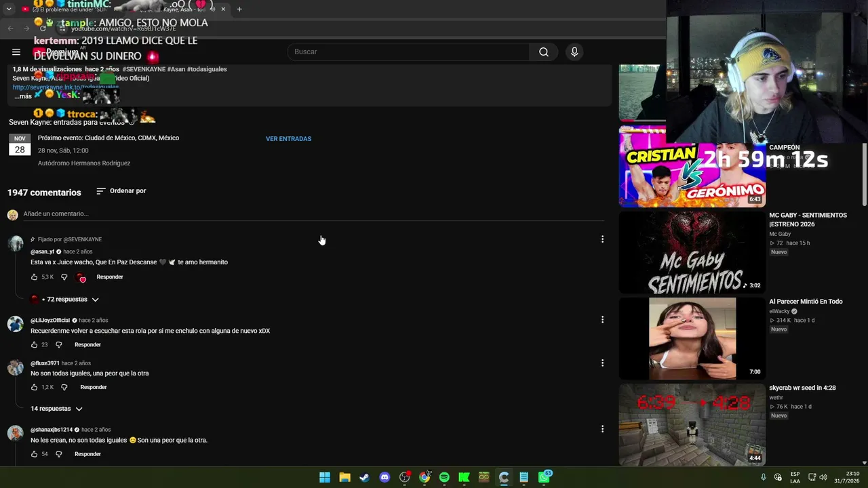Like @fluxe3971's comment

pyautogui.click(x=34, y=388)
